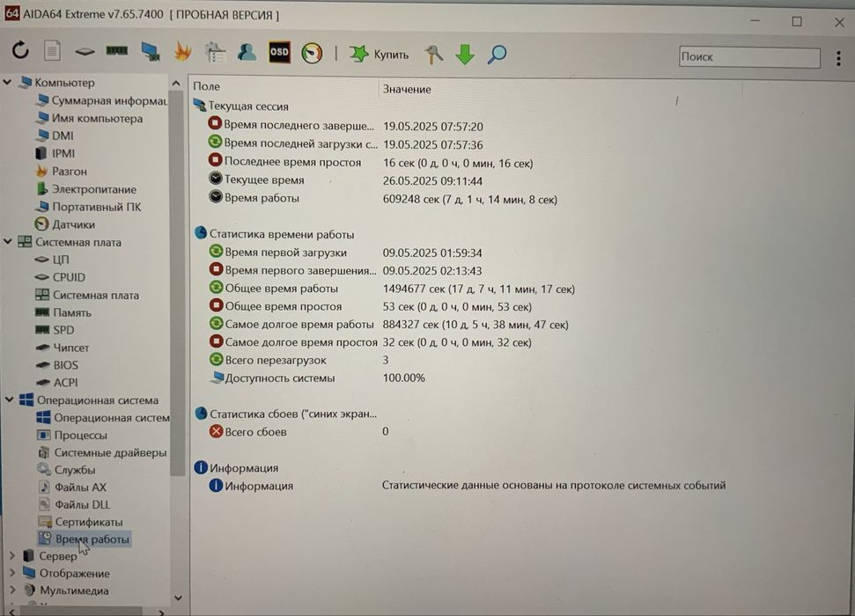855x616 pixels.
Task: Select the ЦП tree item
Action: pyautogui.click(x=52, y=260)
